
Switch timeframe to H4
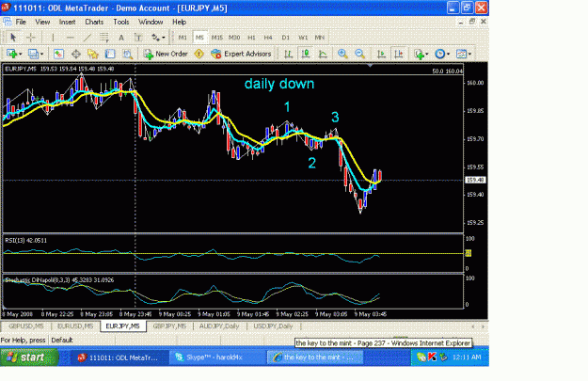(268, 38)
